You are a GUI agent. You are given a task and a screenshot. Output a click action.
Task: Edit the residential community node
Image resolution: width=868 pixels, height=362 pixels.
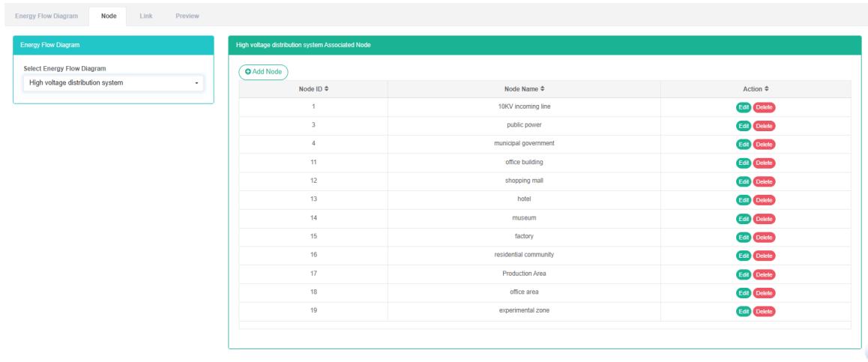(744, 256)
